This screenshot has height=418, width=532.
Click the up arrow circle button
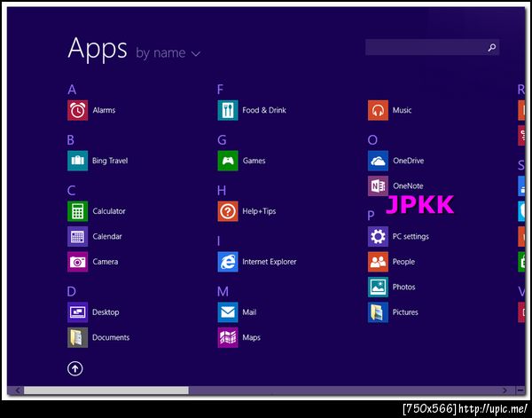[75, 368]
